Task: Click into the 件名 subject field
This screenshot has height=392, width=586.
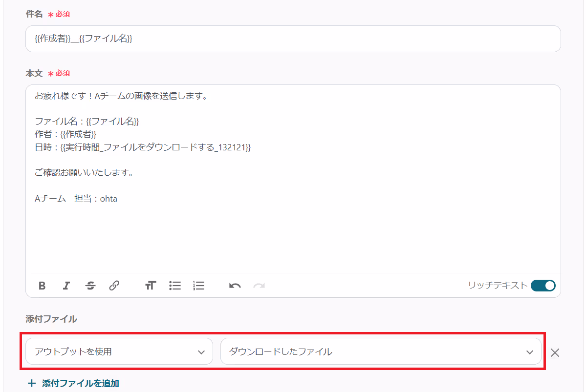Action: tap(293, 39)
